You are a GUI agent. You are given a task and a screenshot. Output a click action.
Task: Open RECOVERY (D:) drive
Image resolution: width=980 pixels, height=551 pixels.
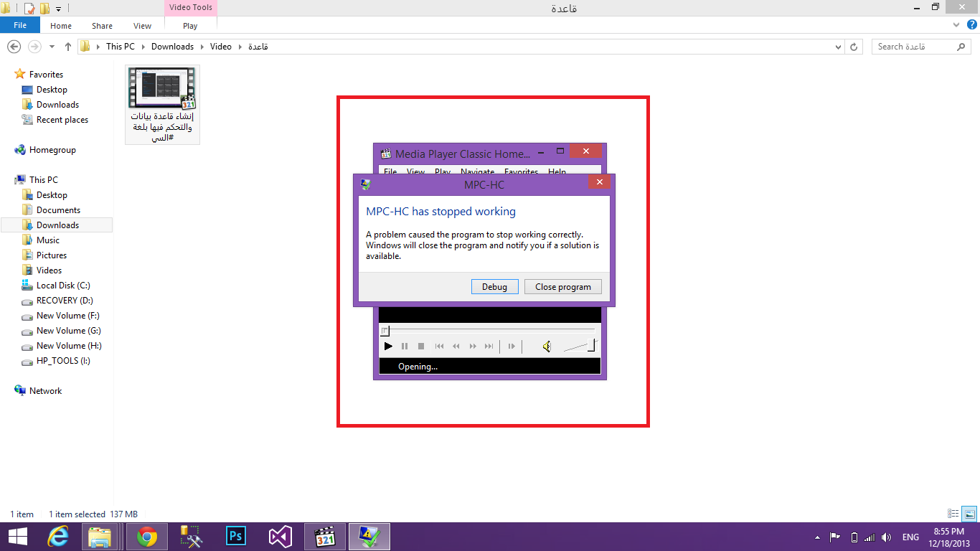65,301
